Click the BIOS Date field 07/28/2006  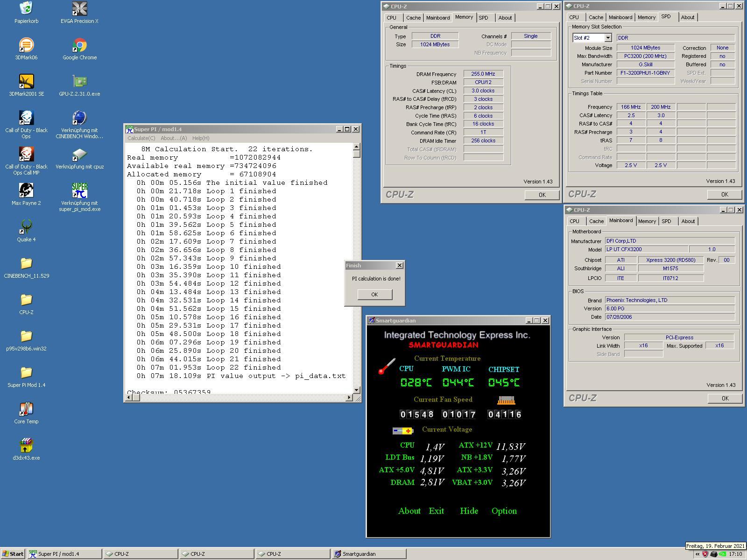tap(670, 317)
